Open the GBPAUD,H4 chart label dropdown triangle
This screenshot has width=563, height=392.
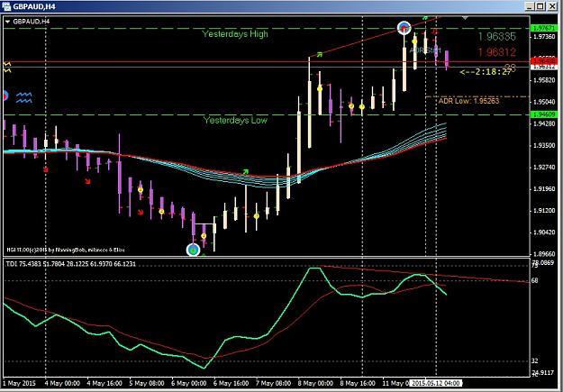(x=7, y=22)
